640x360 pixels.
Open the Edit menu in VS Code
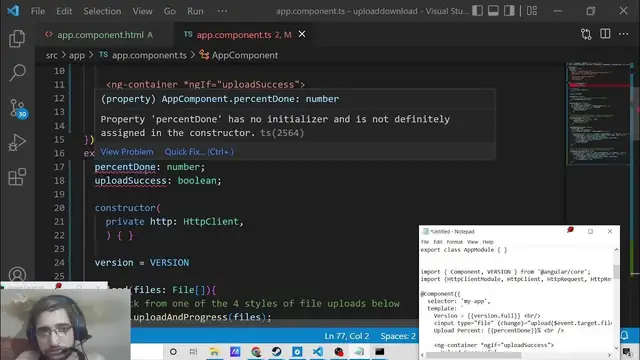(x=64, y=11)
